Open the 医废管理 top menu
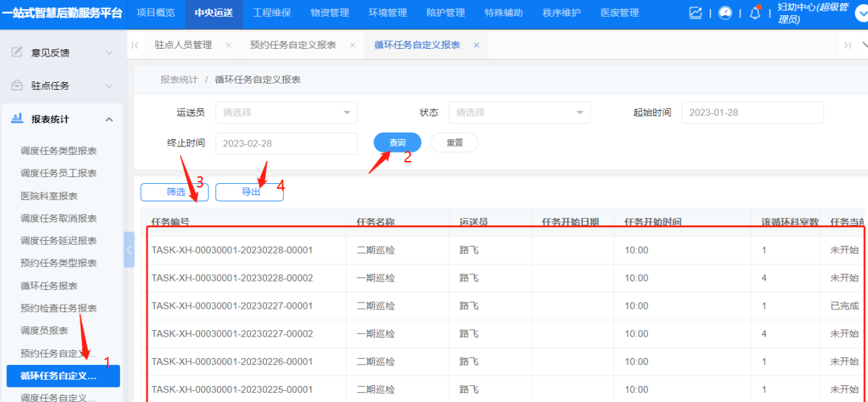Viewport: 868px width, 402px height. pyautogui.click(x=619, y=13)
